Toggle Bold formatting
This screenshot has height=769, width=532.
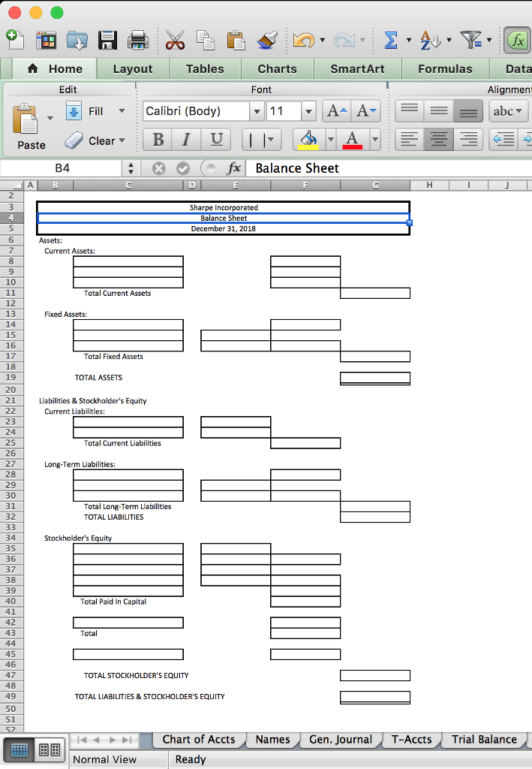158,140
